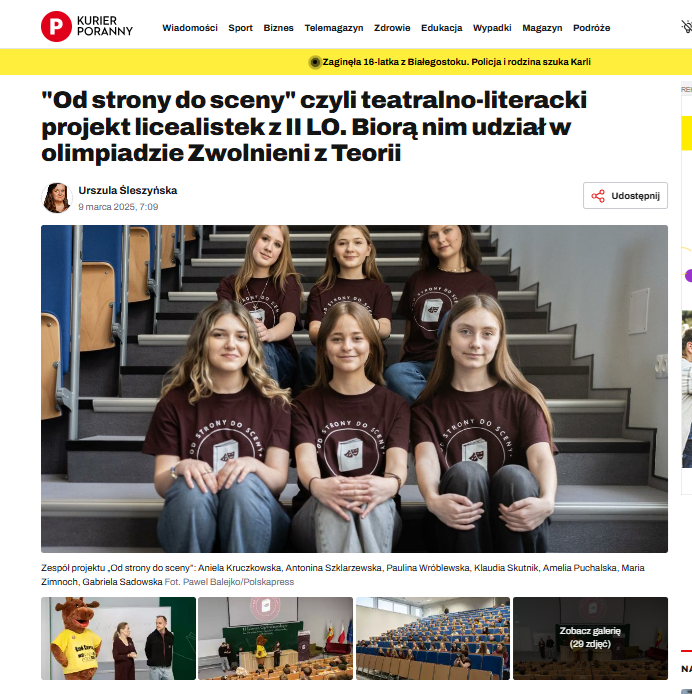Go to the Sport section
The height and width of the screenshot is (694, 692).
240,28
